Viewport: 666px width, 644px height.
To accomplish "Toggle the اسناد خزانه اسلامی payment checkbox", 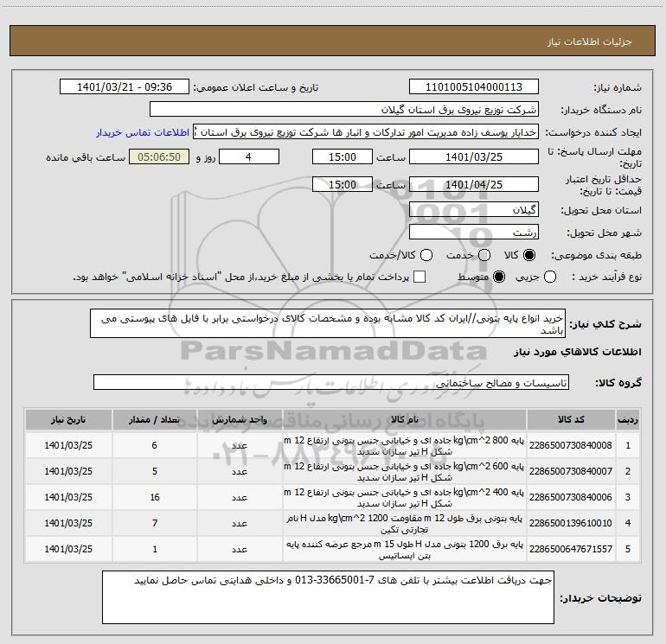I will click(419, 277).
